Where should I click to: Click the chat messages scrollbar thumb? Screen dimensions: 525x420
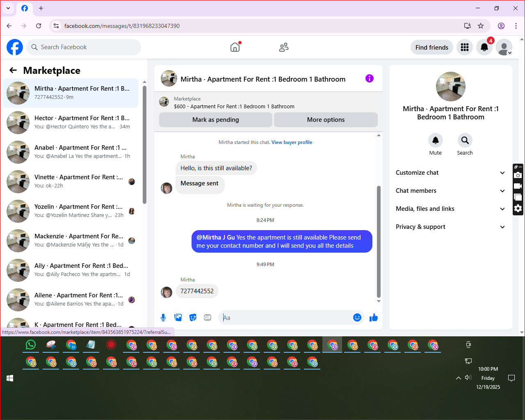point(379,242)
